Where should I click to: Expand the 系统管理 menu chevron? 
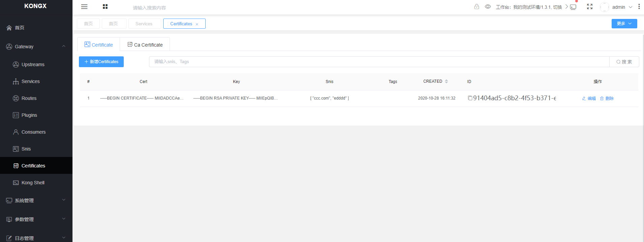64,200
